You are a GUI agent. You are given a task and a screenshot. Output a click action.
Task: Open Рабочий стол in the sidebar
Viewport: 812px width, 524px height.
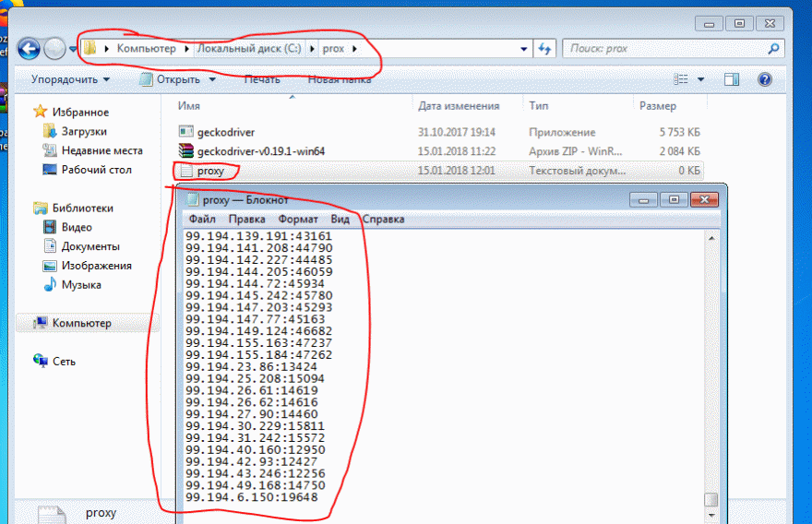click(x=96, y=170)
